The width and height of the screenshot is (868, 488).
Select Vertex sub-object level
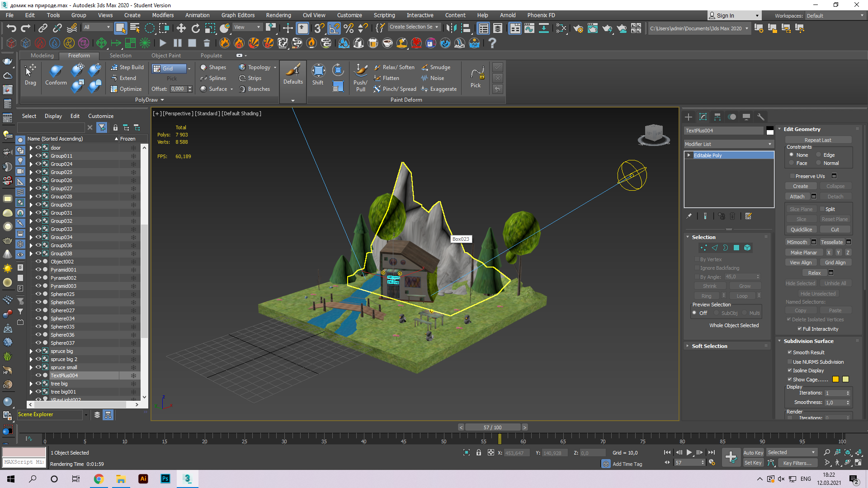click(704, 248)
